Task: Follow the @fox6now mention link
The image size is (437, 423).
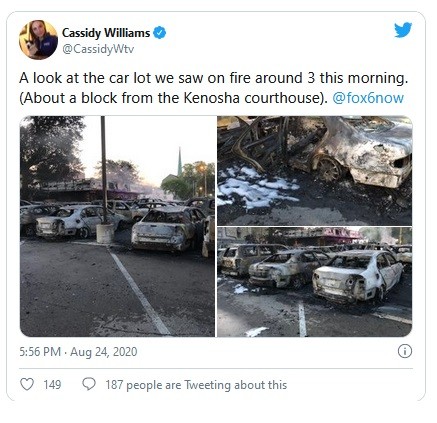Action: click(368, 98)
